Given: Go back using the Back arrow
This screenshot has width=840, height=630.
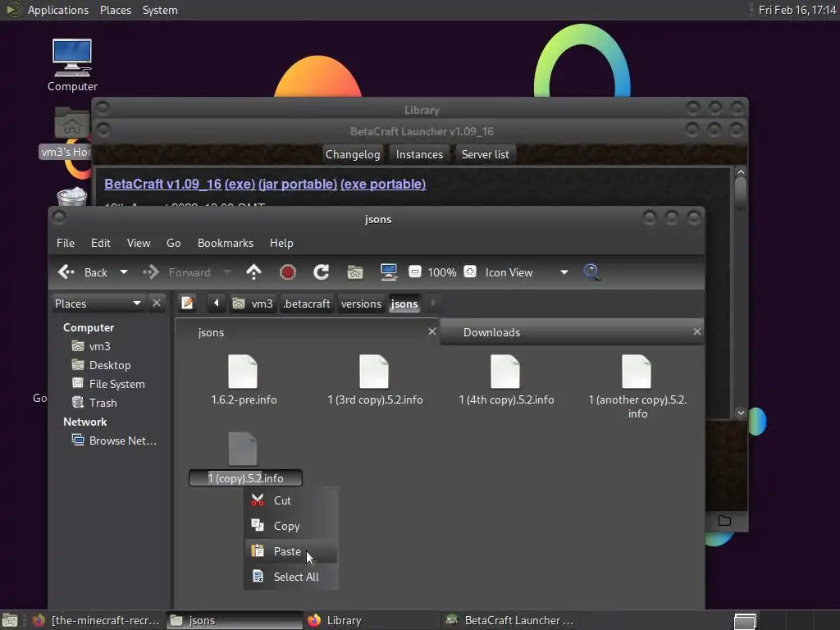Looking at the screenshot, I should [83, 272].
